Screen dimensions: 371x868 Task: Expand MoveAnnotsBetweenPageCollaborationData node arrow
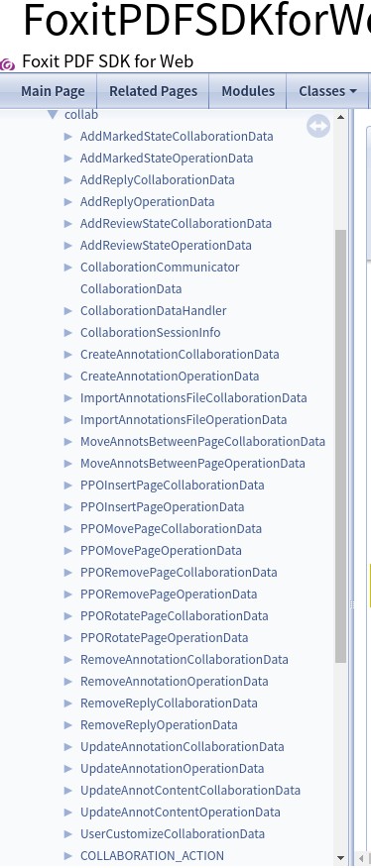(x=68, y=442)
